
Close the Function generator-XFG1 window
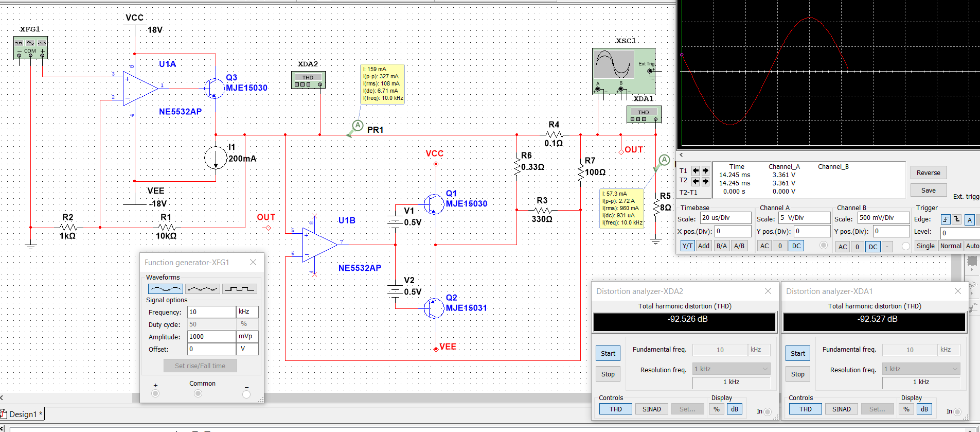pyautogui.click(x=253, y=262)
